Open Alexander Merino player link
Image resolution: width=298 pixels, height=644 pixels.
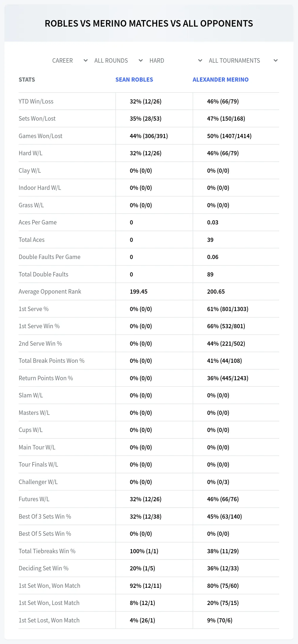[220, 80]
